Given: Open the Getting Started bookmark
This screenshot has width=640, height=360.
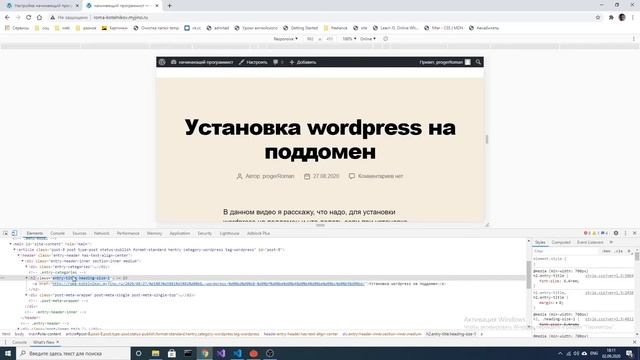Looking at the screenshot, I should [300, 28].
